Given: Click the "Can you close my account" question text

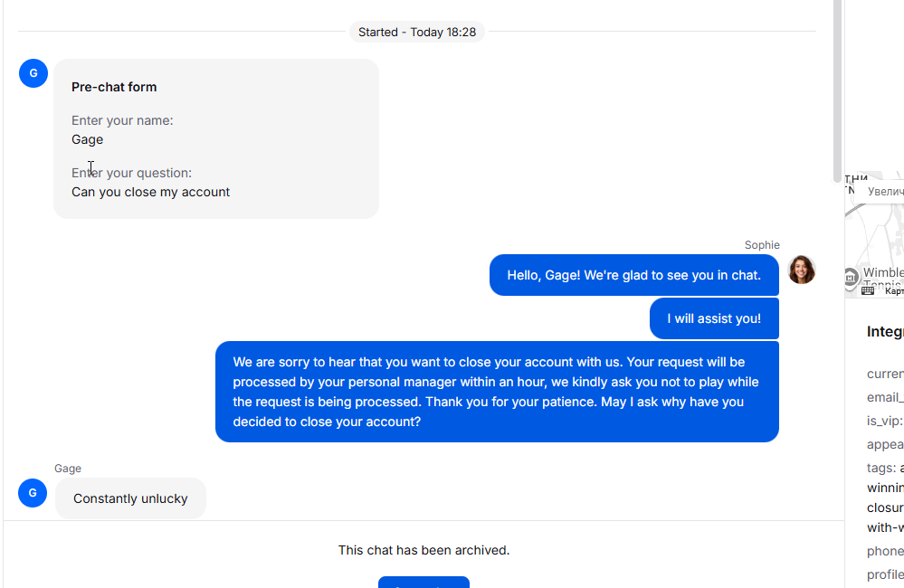Looking at the screenshot, I should point(150,192).
